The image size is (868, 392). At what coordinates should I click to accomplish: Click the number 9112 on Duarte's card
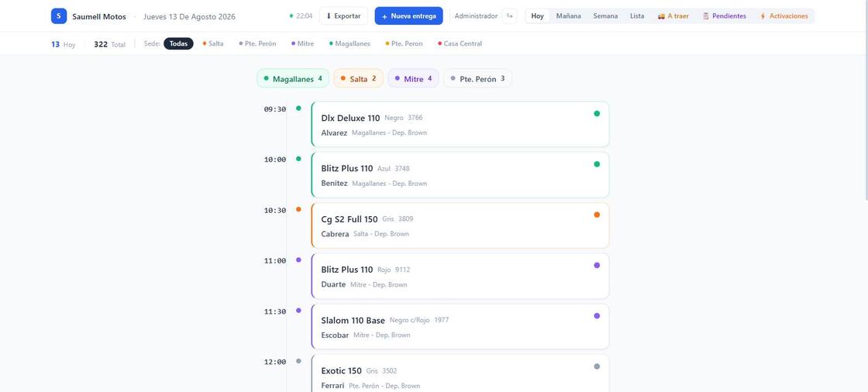(x=402, y=270)
